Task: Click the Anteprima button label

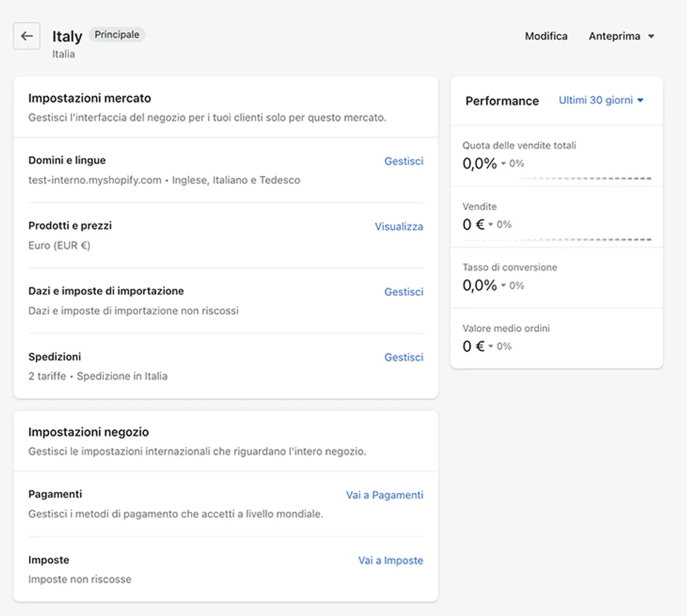Action: (614, 36)
